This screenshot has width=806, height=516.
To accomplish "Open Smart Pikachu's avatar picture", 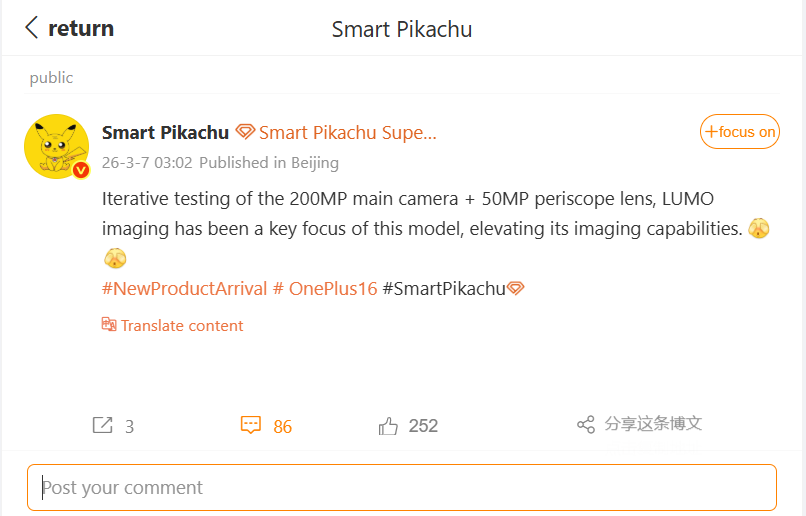I will point(56,146).
